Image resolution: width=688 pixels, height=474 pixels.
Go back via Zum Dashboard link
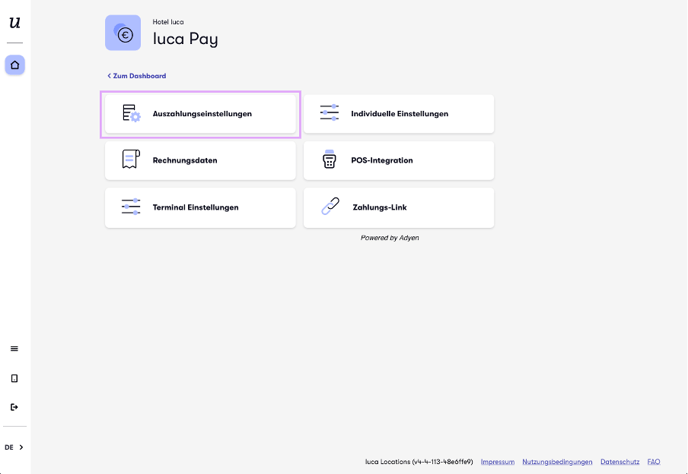point(137,76)
